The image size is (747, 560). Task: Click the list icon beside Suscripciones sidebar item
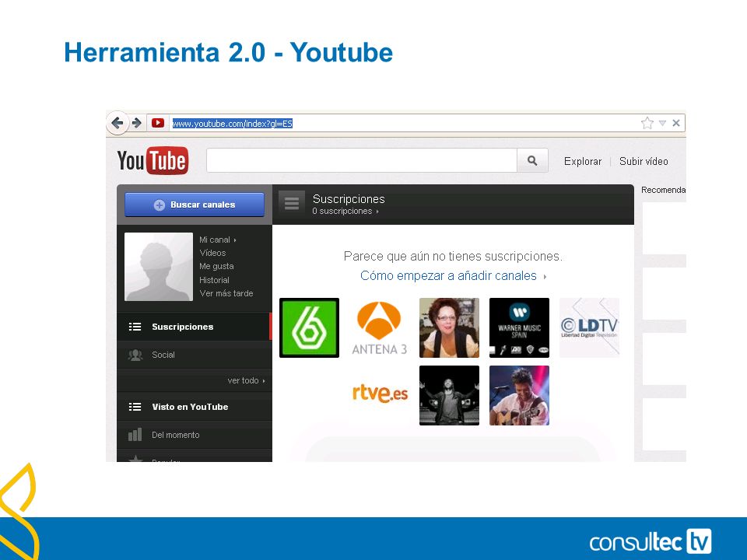pos(135,327)
